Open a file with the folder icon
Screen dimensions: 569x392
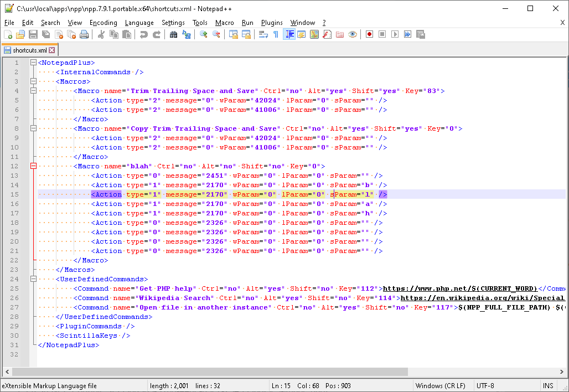pos(20,34)
